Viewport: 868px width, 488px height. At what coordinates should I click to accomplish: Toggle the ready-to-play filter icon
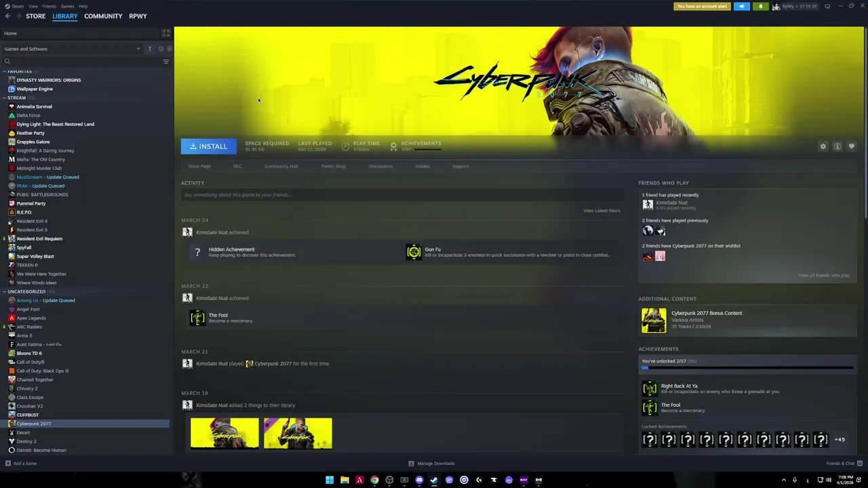(169, 49)
